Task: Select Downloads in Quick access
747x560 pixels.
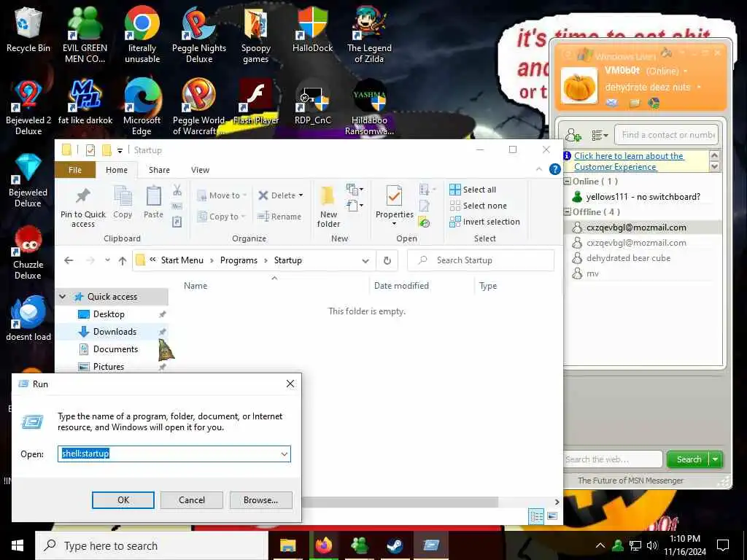Action: pos(115,332)
